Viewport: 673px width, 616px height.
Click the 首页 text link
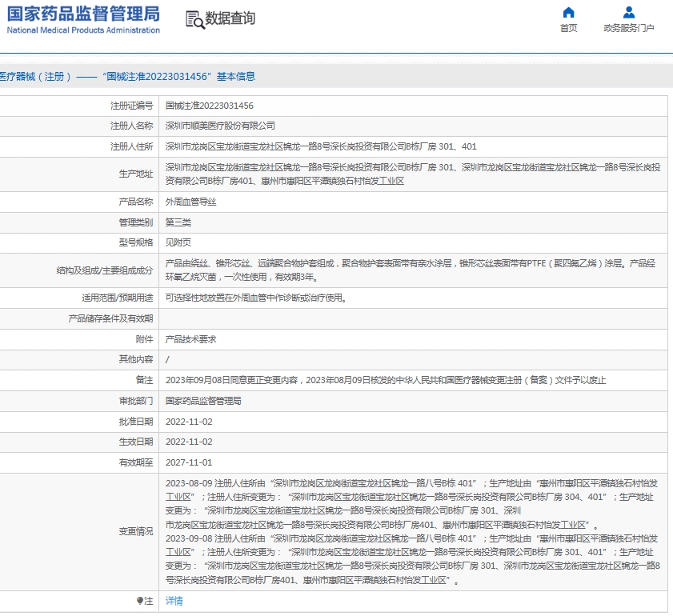tap(569, 28)
